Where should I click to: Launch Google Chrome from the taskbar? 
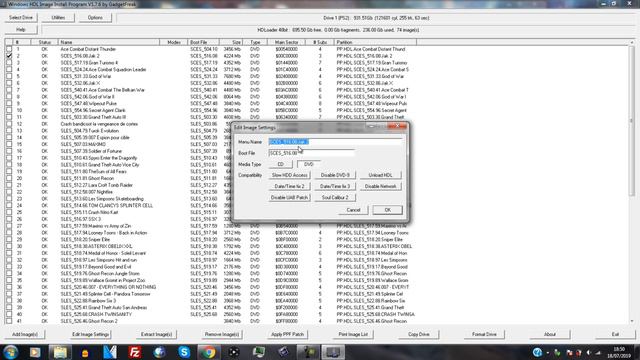pos(209,352)
